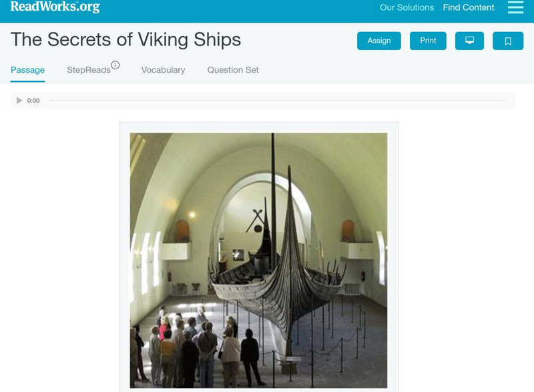Click the info icon beside StepReads
This screenshot has width=534, height=392.
click(116, 63)
